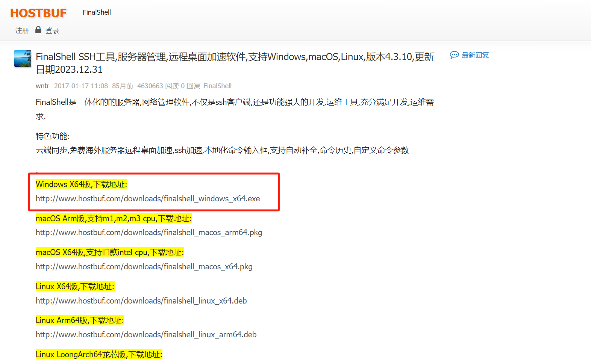Click the lock icon beside 登录
Image resolution: width=591 pixels, height=364 pixels.
tap(38, 30)
